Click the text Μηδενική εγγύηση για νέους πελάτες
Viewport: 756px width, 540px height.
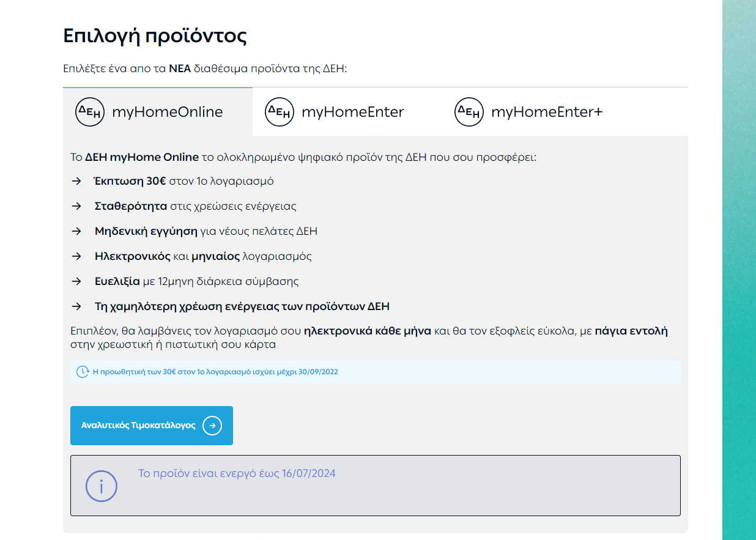click(206, 232)
